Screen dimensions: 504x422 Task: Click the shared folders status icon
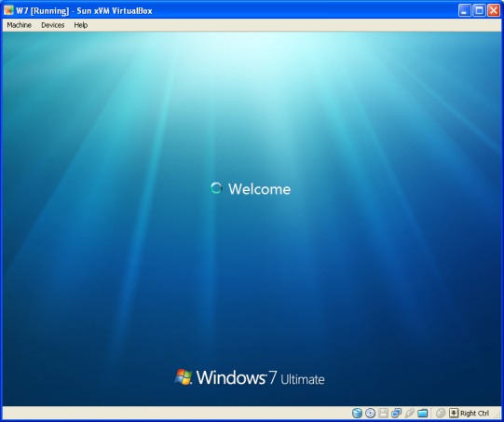click(x=422, y=413)
